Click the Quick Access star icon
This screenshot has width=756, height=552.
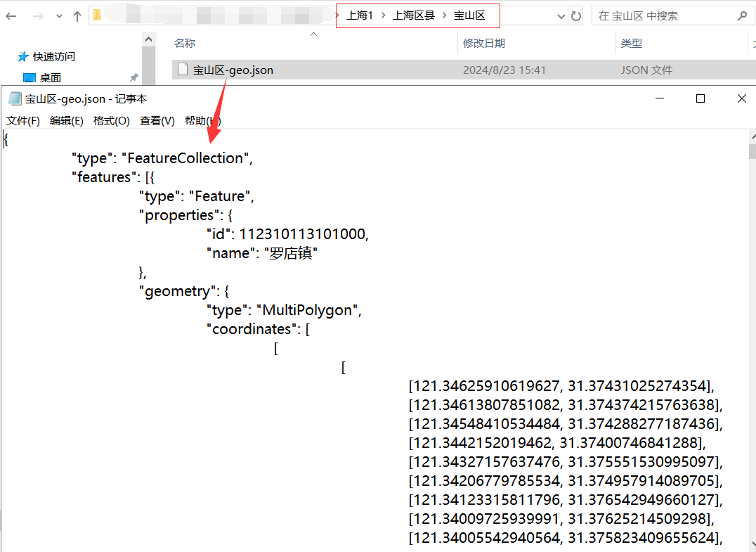(x=23, y=56)
